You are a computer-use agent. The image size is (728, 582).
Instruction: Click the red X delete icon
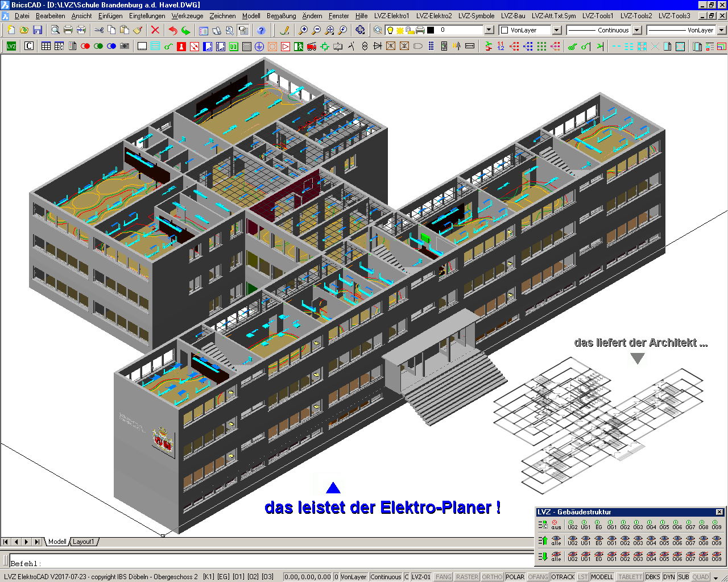[x=155, y=30]
